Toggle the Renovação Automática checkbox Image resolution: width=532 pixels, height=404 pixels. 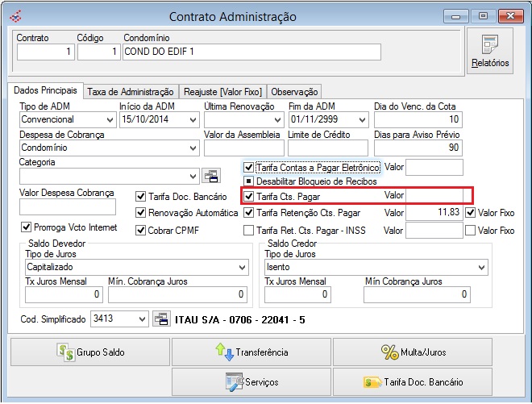coord(141,213)
